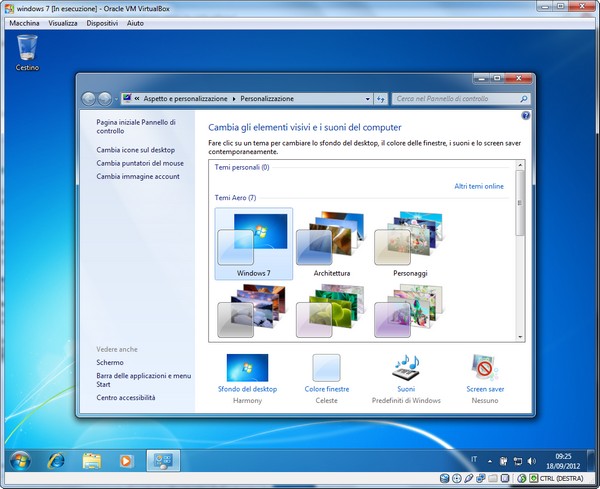
Task: Open Windows Explorer folder on taskbar
Action: [92, 461]
